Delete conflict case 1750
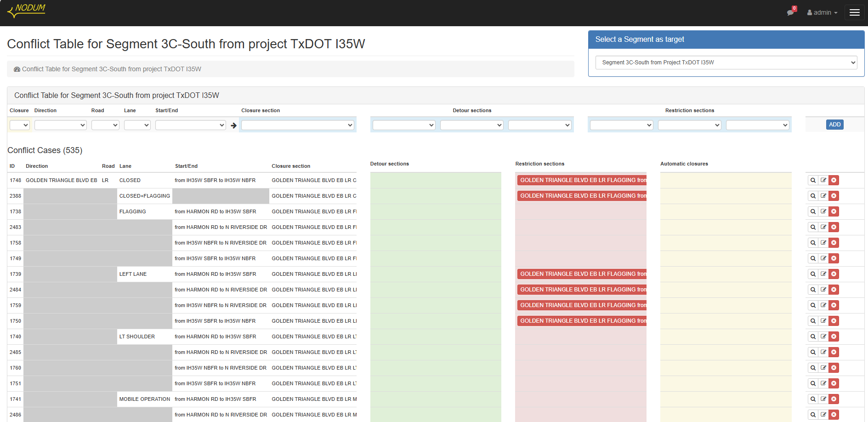This screenshot has height=422, width=868. pos(834,321)
